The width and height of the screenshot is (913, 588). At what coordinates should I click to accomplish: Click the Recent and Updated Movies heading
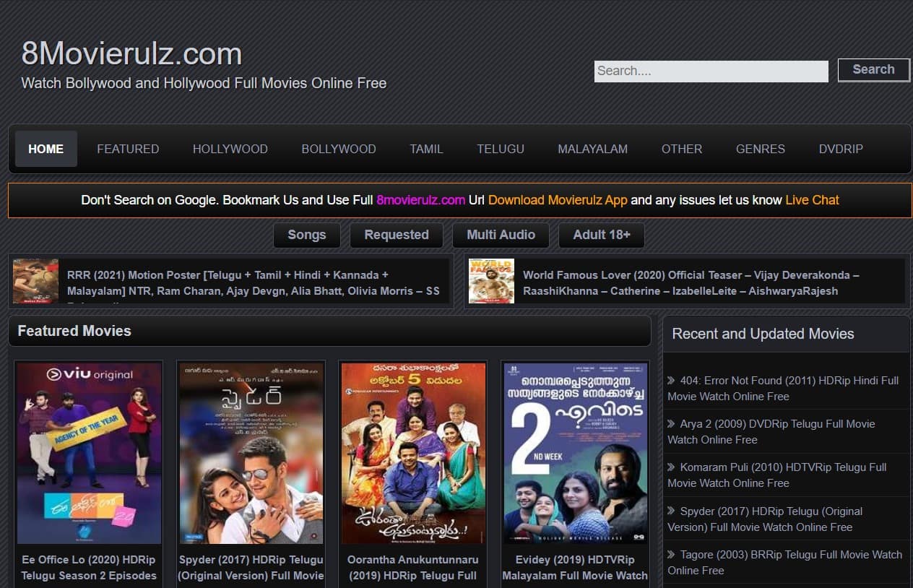point(763,334)
